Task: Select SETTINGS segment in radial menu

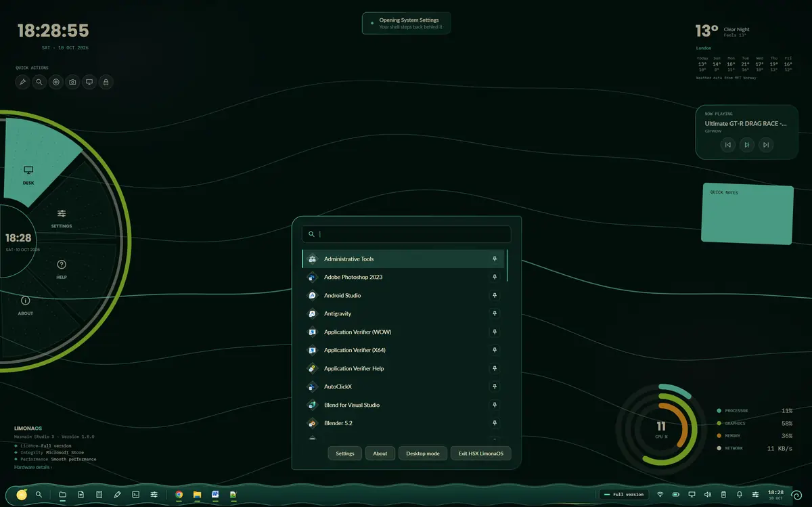Action: coord(62,218)
